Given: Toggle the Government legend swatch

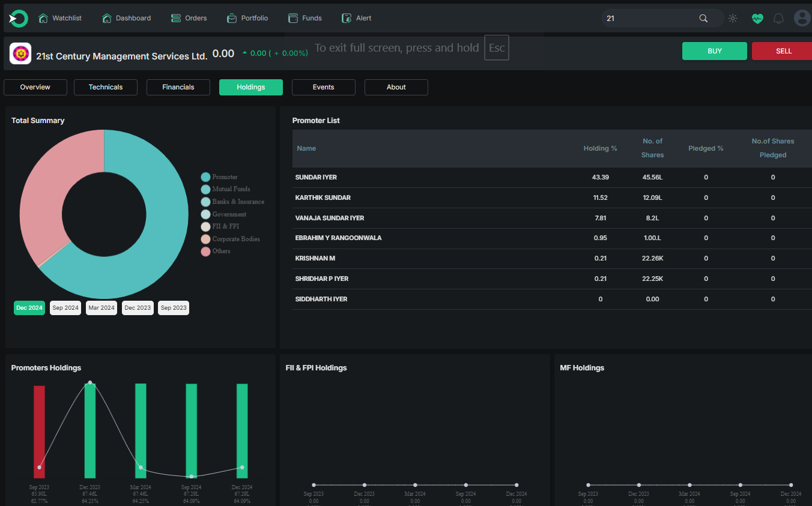Looking at the screenshot, I should 205,214.
